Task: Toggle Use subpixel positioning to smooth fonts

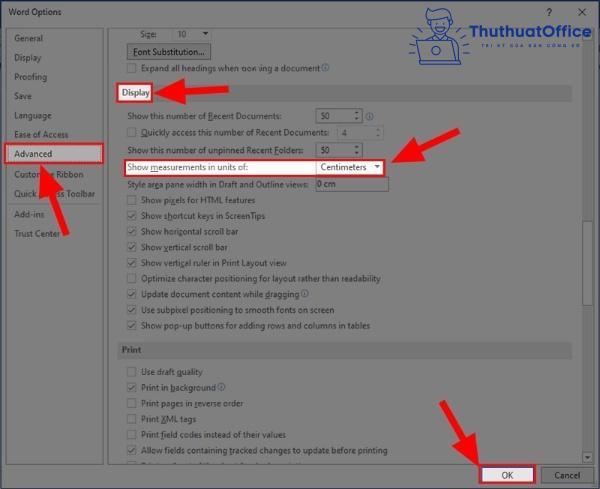Action: pos(132,310)
